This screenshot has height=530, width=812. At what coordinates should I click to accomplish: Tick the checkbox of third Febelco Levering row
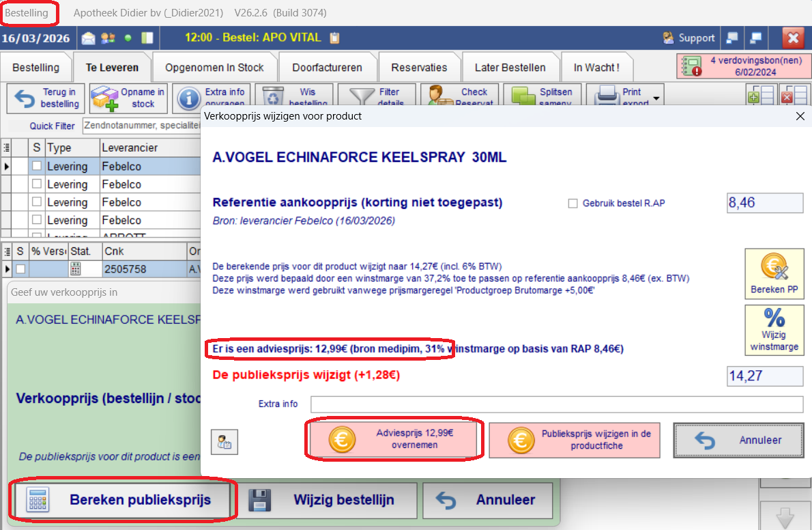coord(37,201)
